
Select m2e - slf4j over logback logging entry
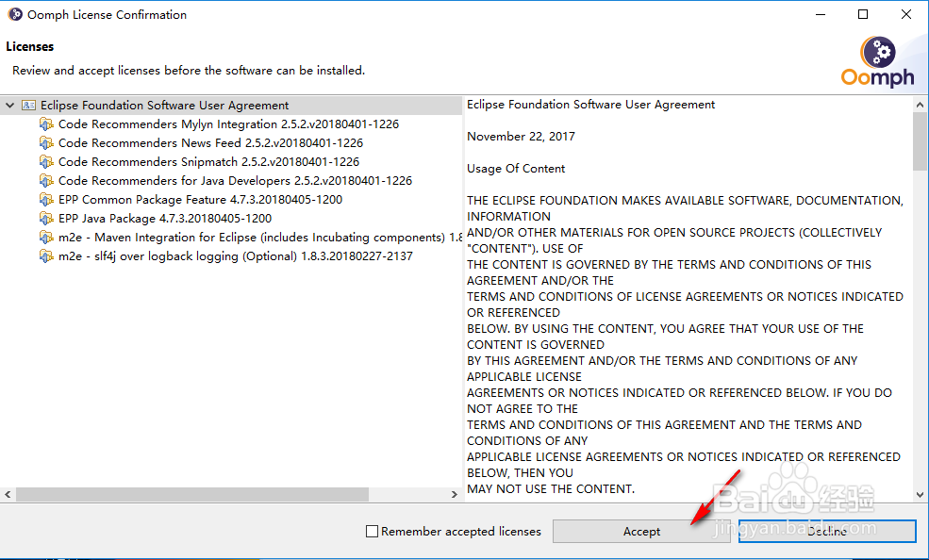236,256
